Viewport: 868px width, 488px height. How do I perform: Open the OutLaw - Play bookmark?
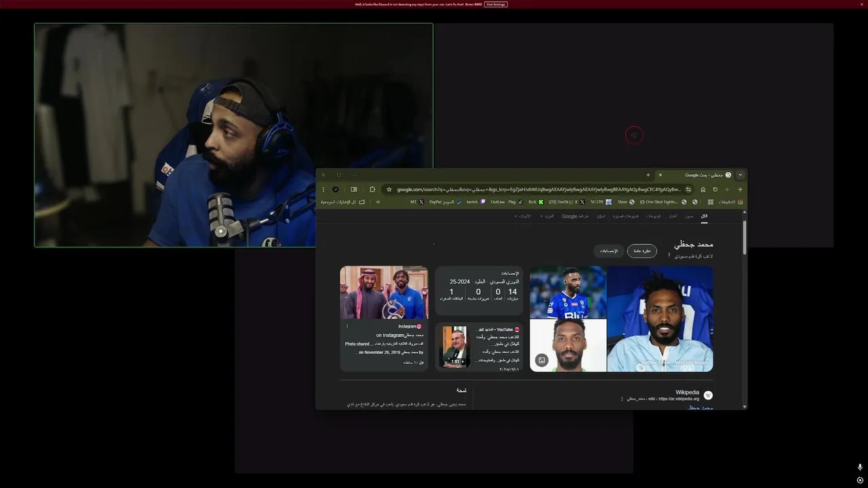point(507,202)
